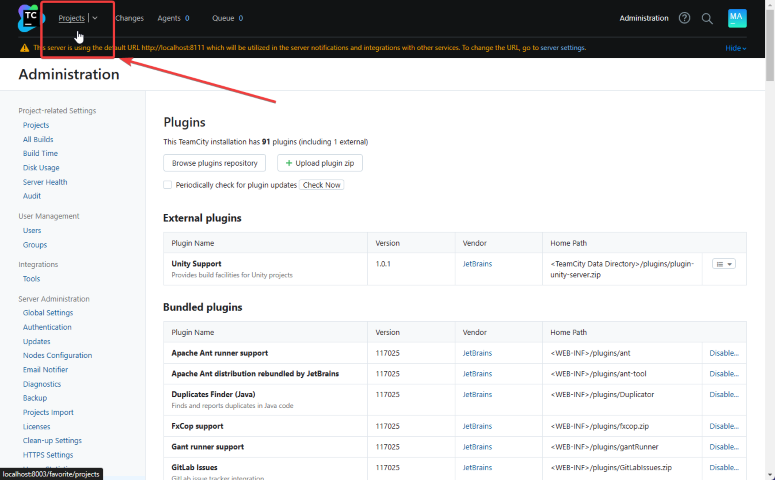Follow the server settings link
The width and height of the screenshot is (775, 480).
point(563,48)
